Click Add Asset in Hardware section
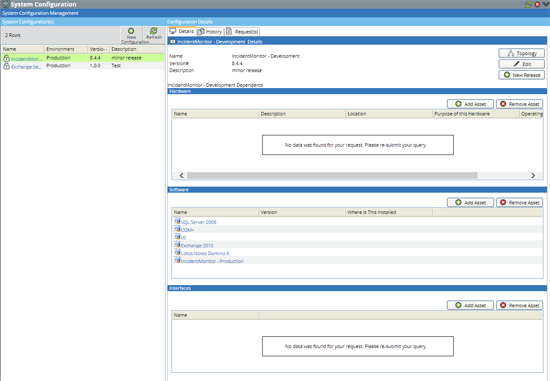The image size is (550, 381). click(470, 104)
